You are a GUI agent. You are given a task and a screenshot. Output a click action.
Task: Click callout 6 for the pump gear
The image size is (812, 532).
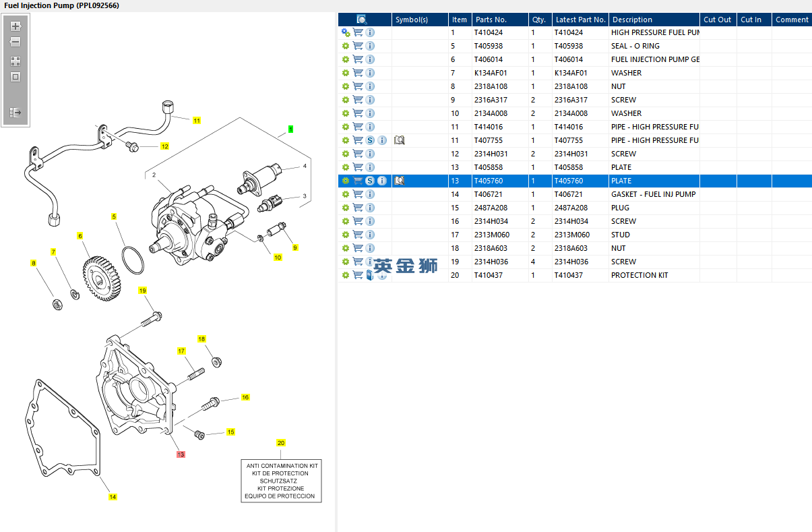(x=80, y=236)
